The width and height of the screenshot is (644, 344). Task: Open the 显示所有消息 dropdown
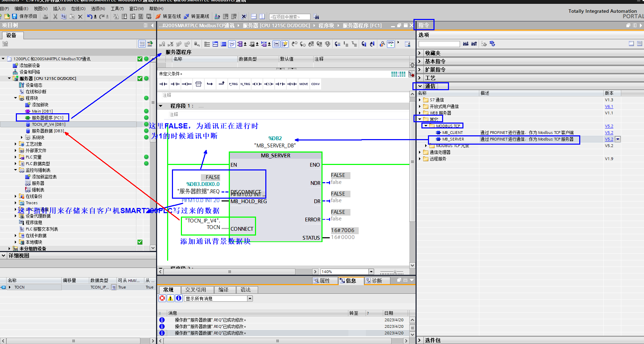(x=249, y=298)
